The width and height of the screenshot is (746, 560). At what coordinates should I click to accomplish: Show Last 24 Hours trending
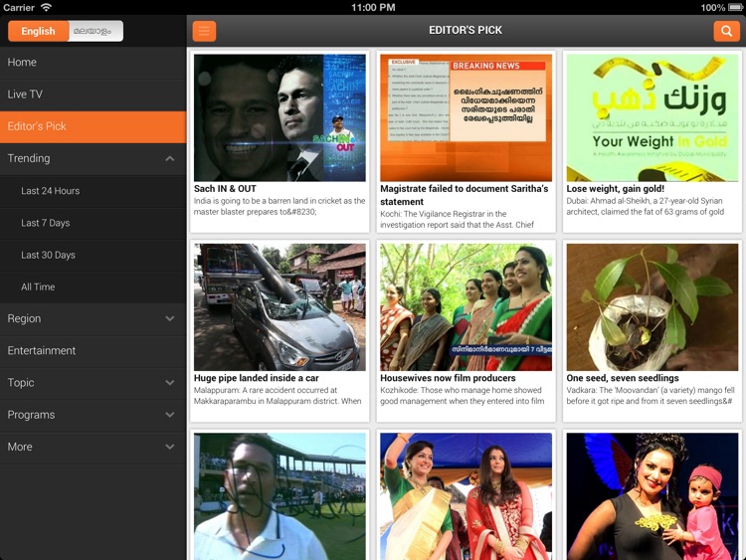tap(93, 191)
